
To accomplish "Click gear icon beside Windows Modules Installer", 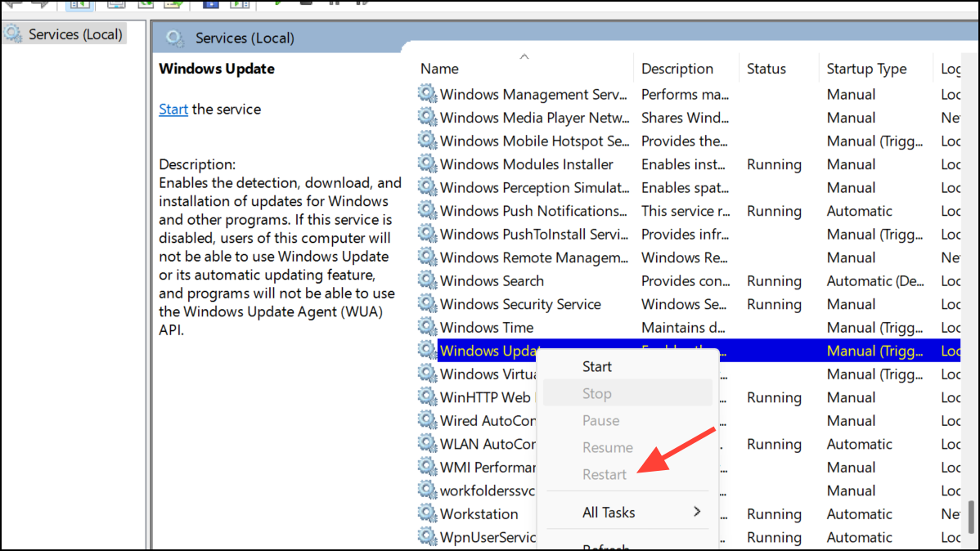I will (x=428, y=164).
